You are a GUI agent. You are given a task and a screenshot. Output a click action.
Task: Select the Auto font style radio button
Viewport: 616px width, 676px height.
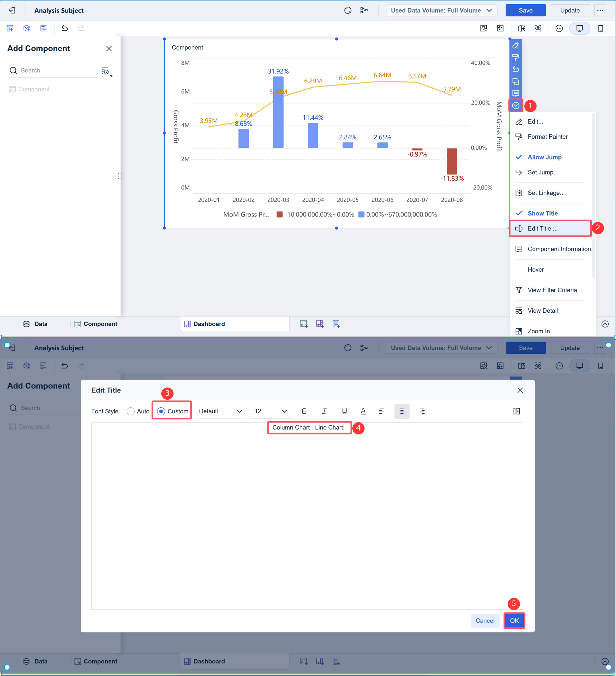(130, 411)
